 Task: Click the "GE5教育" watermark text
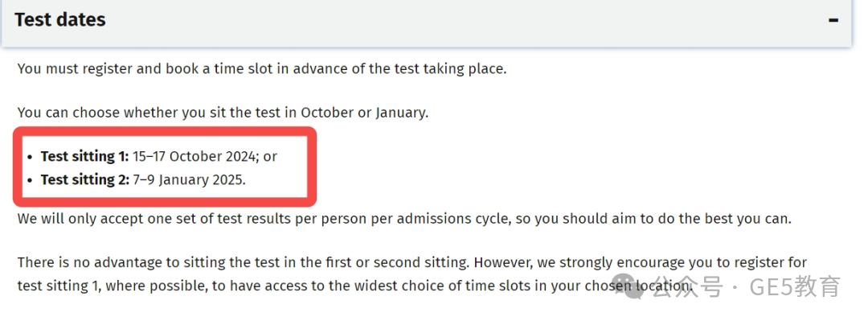[795, 286]
